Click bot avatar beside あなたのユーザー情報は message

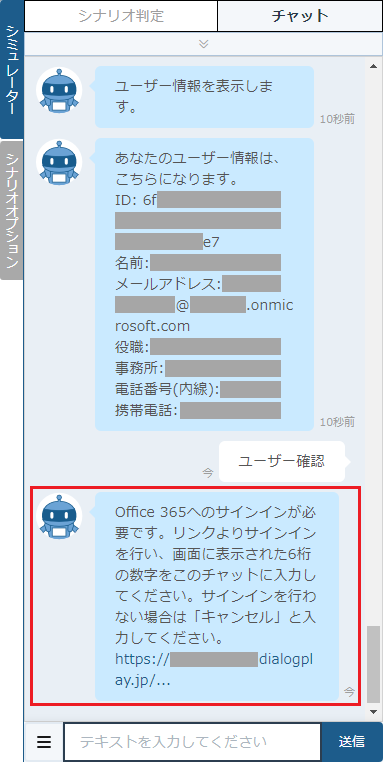[x=59, y=162]
